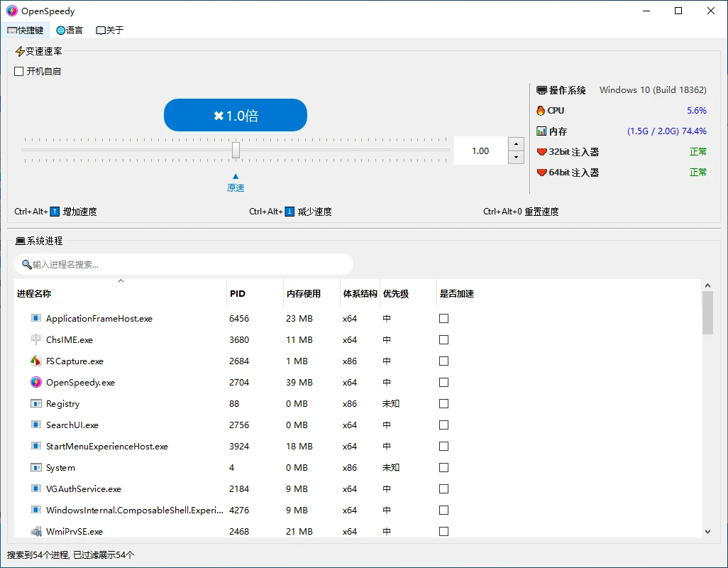Screen dimensions: 728x568
Task: Enable acceleration for ApplicationFrameHost.exe
Action: tap(443, 319)
